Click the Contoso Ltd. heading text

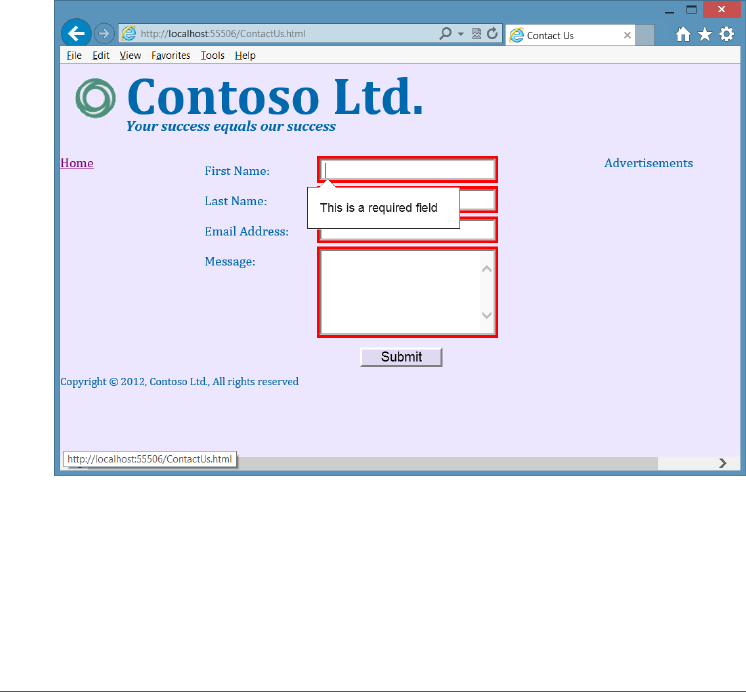[x=275, y=97]
